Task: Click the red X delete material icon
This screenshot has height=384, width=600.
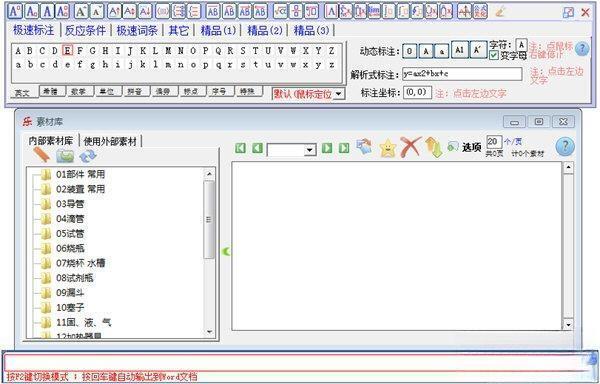Action: (x=411, y=147)
